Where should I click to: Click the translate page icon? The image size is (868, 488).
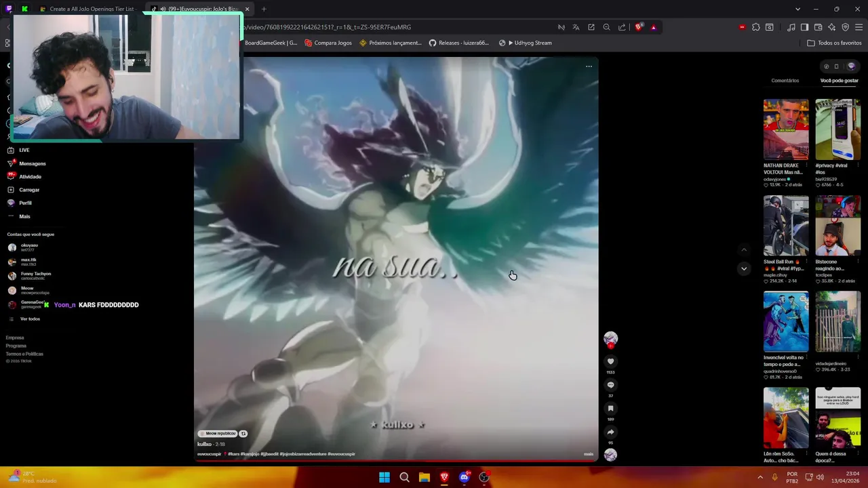(576, 27)
